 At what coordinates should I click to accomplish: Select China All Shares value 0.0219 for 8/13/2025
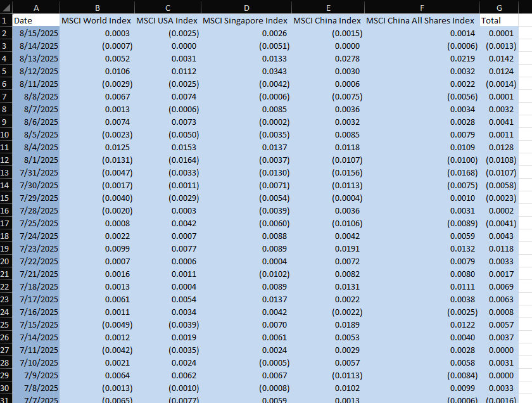422,58
